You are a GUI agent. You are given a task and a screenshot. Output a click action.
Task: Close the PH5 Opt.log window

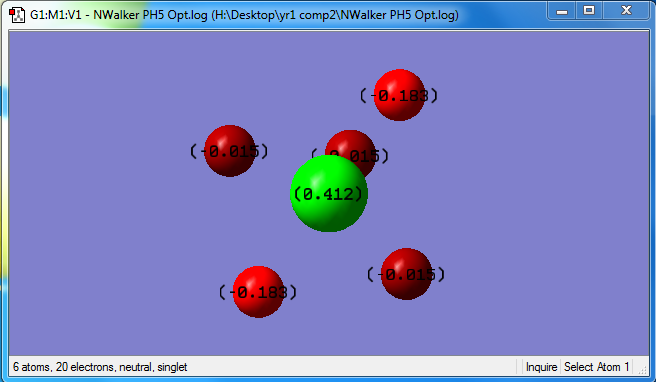[x=626, y=11]
